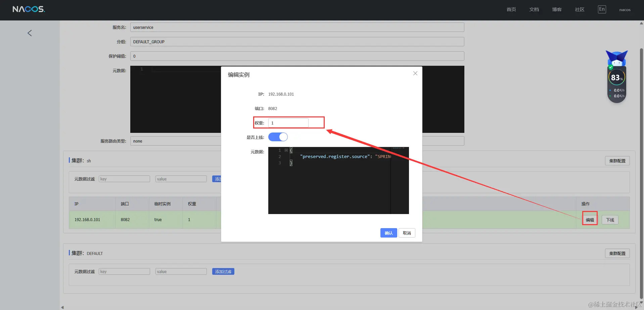
Task: Click the 集群: DEFAULT heading
Action: coord(87,253)
